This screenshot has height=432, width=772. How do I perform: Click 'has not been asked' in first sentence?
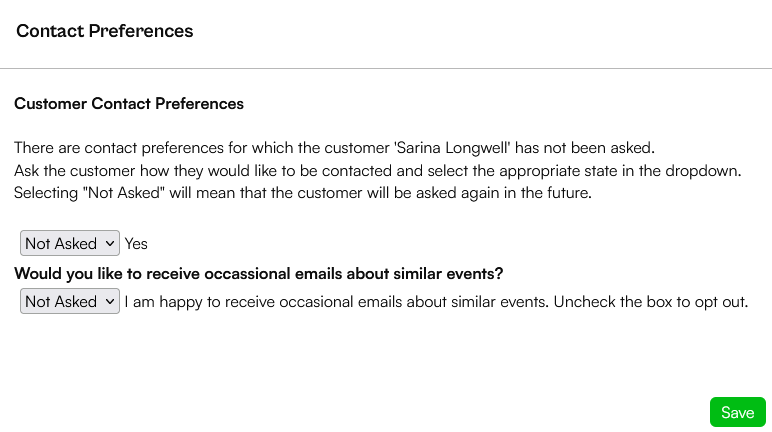pos(585,148)
